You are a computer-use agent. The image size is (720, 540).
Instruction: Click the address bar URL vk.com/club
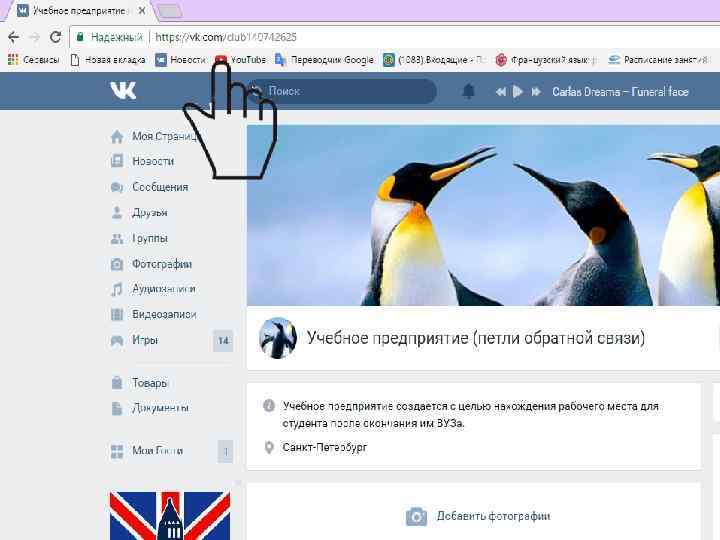[226, 37]
